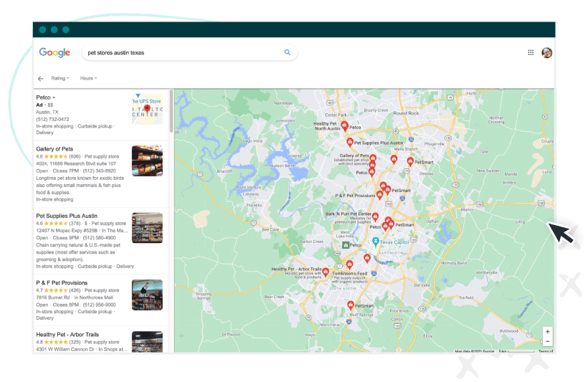588x382 pixels.
Task: Click the Petco phone number (512) 732-0472
Action: tap(52, 119)
